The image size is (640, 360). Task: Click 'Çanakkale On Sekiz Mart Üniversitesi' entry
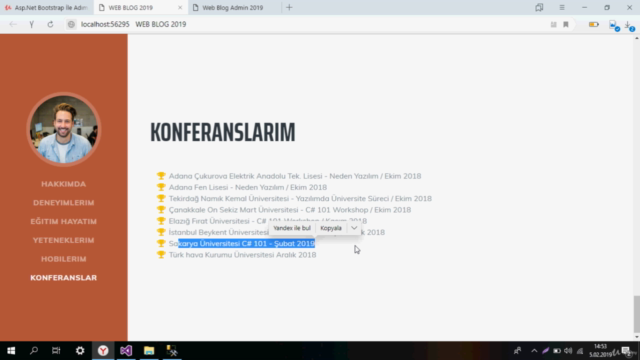point(290,210)
